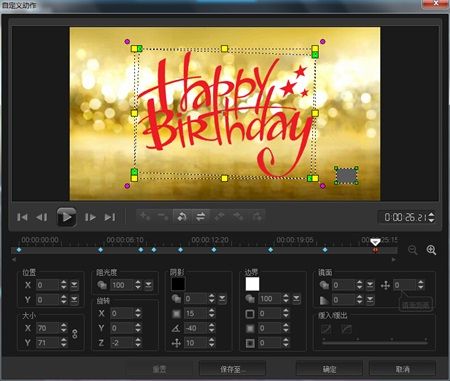
Task: Jump to the start of the clip
Action: click(x=22, y=217)
